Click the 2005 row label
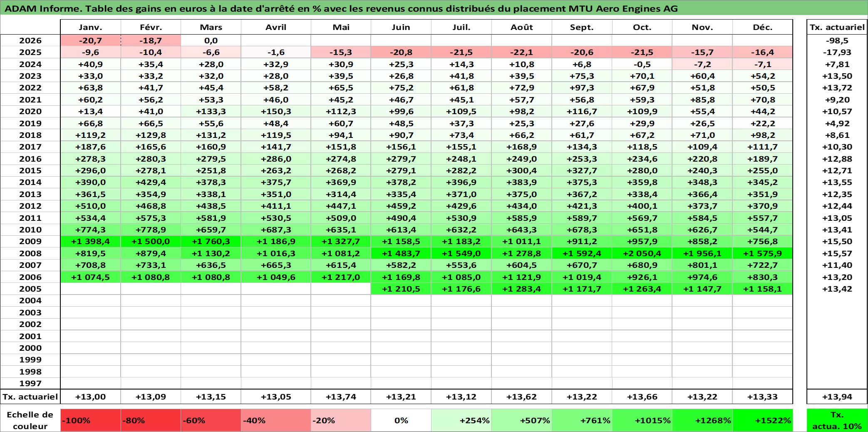868x432 pixels. tap(30, 289)
